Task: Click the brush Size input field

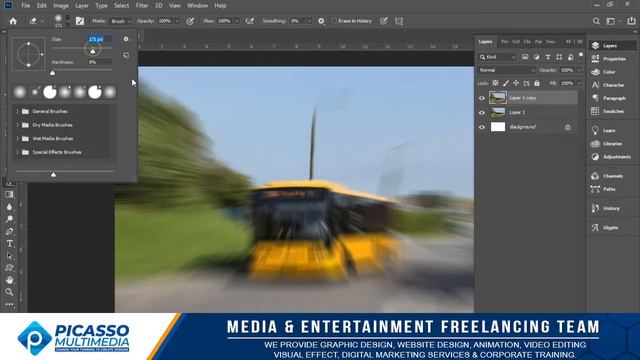Action: point(100,39)
